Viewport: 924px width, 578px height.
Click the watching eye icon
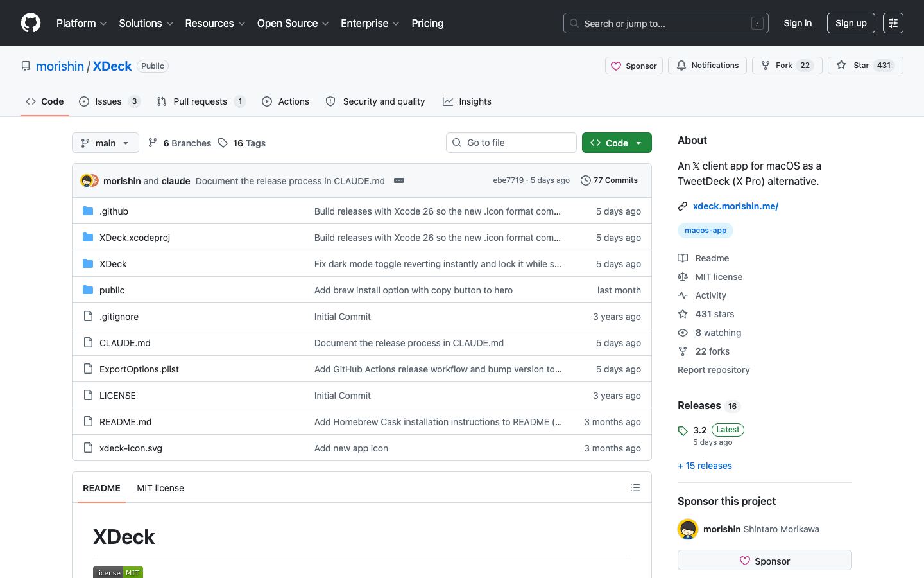(683, 333)
